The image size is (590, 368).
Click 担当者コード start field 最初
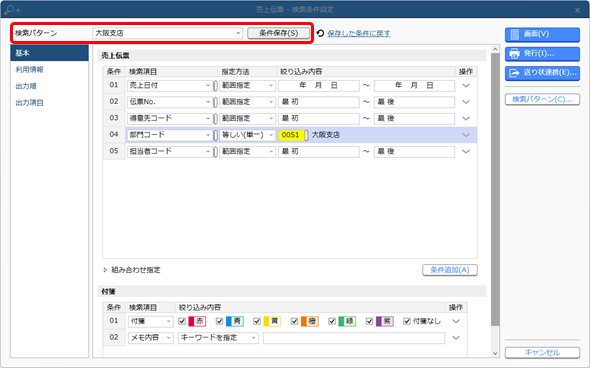pos(319,152)
